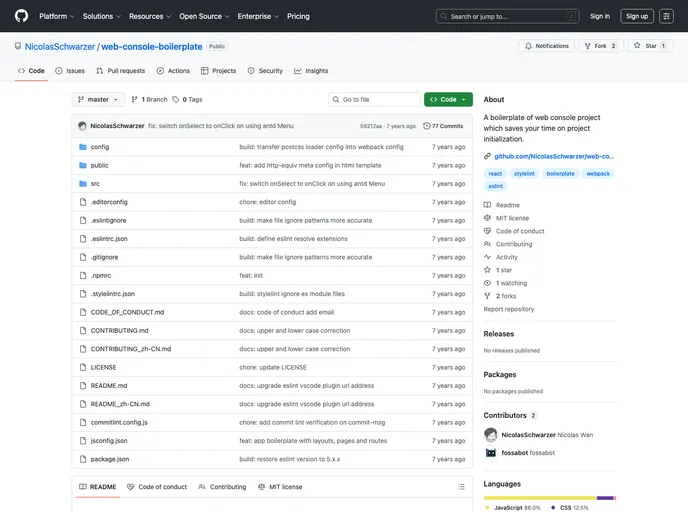
Task: View 77 Commits history
Action: coord(443,126)
